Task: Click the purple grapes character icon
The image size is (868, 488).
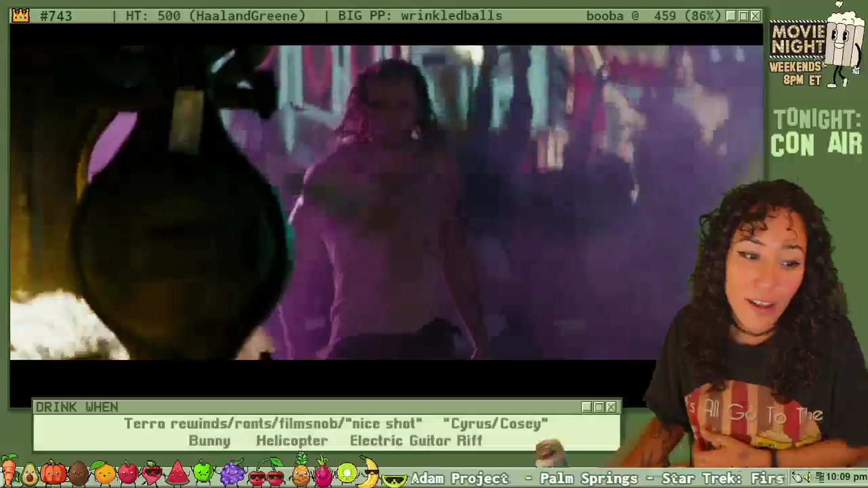Action: pyautogui.click(x=232, y=472)
